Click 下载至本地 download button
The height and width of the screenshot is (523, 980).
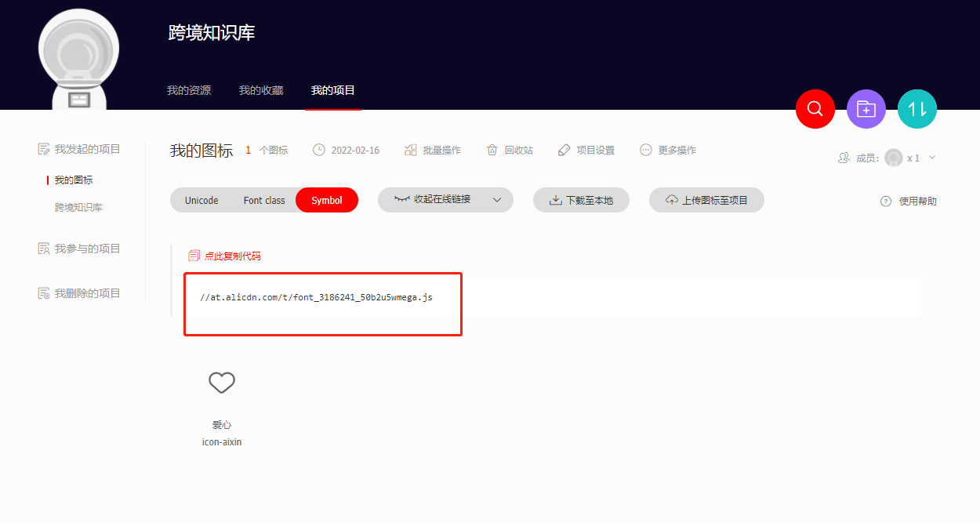pyautogui.click(x=581, y=200)
